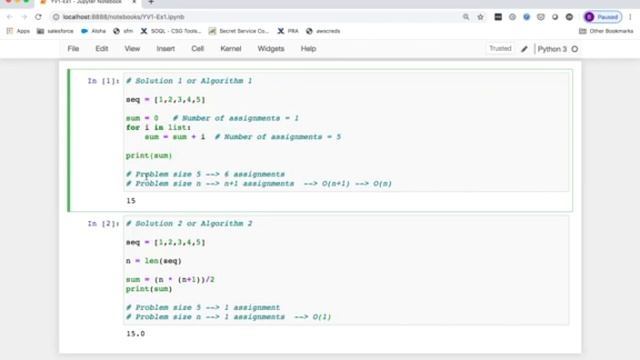Click comment 'Problem size 5 --> 6 assignments'

click(x=205, y=174)
